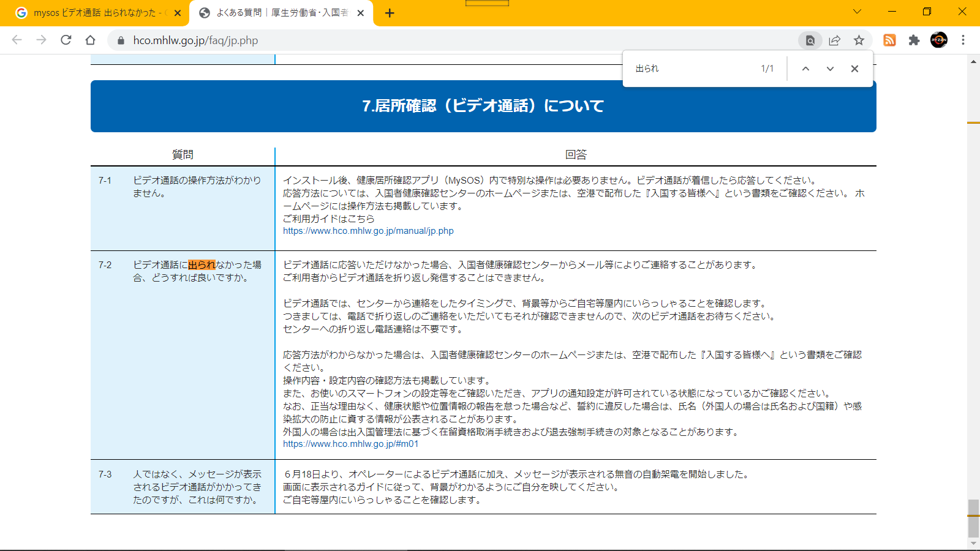The image size is (980, 551).
Task: Click question number 7-3
Action: click(x=105, y=474)
